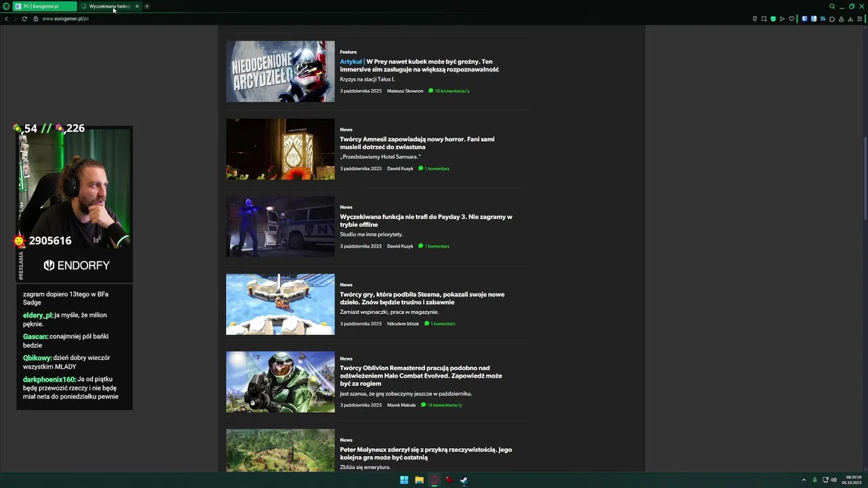
Task: Click author name "Marek Makuła"
Action: click(x=401, y=405)
